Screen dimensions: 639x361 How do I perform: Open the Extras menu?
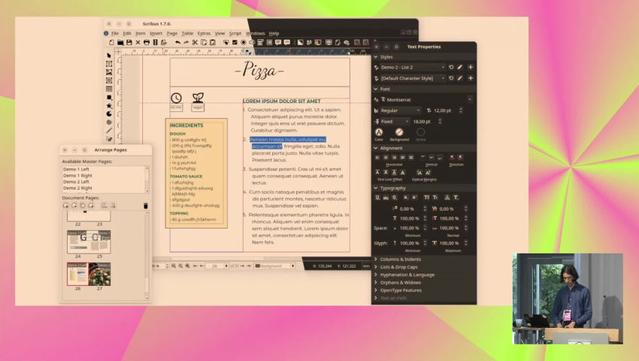[x=204, y=33]
